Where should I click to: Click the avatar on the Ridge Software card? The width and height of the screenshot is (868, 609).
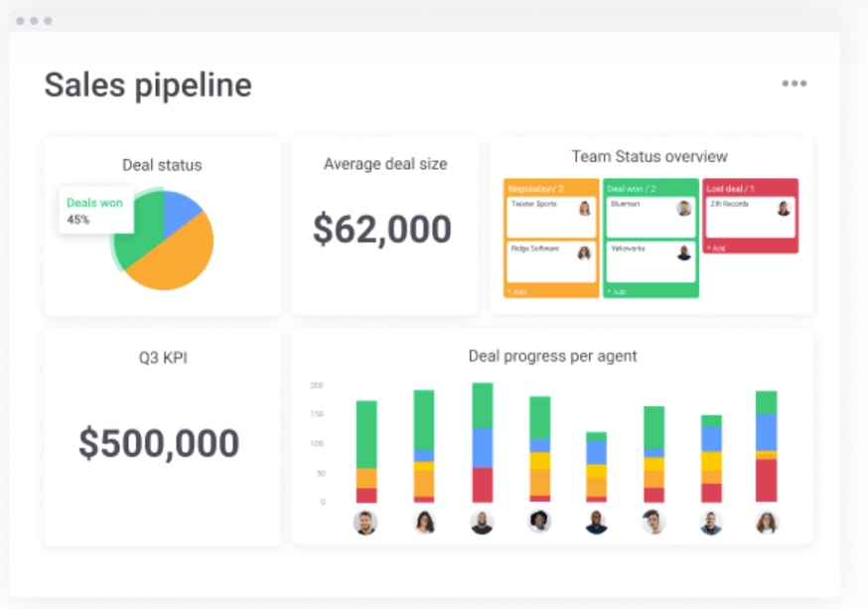(584, 253)
